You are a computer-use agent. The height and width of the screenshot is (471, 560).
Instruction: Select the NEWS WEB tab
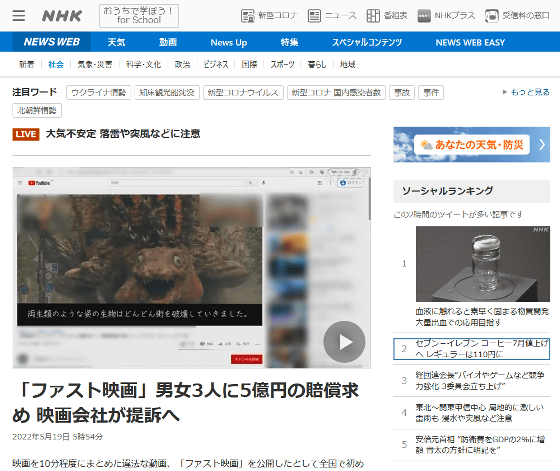point(52,42)
